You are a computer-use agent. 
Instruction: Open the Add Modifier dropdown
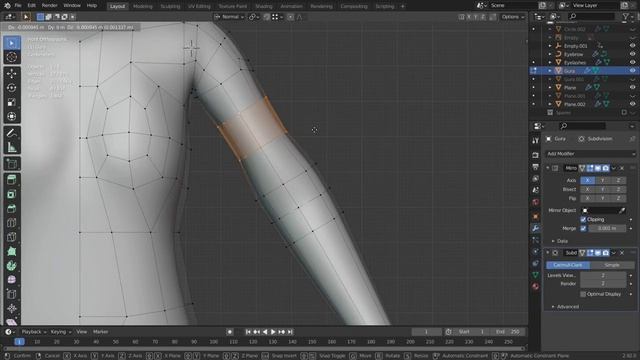pyautogui.click(x=591, y=154)
